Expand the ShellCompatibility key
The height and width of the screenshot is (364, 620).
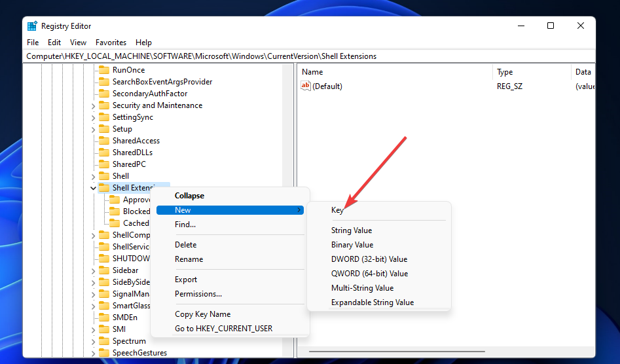(x=94, y=235)
